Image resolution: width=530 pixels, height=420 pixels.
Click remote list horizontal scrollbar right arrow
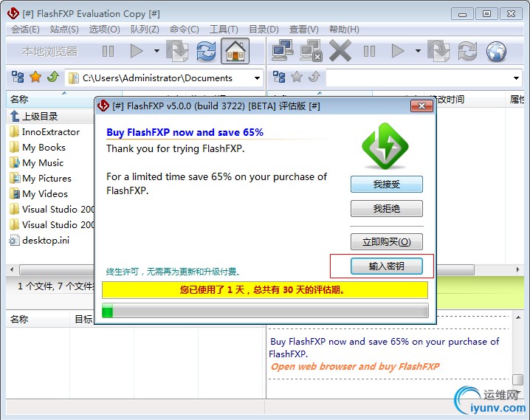coord(517,269)
